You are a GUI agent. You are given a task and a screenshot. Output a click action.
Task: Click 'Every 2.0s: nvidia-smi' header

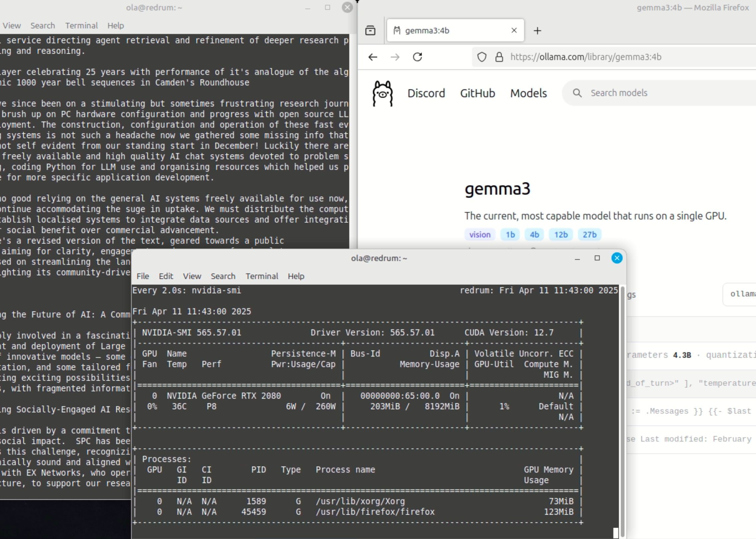(x=186, y=291)
